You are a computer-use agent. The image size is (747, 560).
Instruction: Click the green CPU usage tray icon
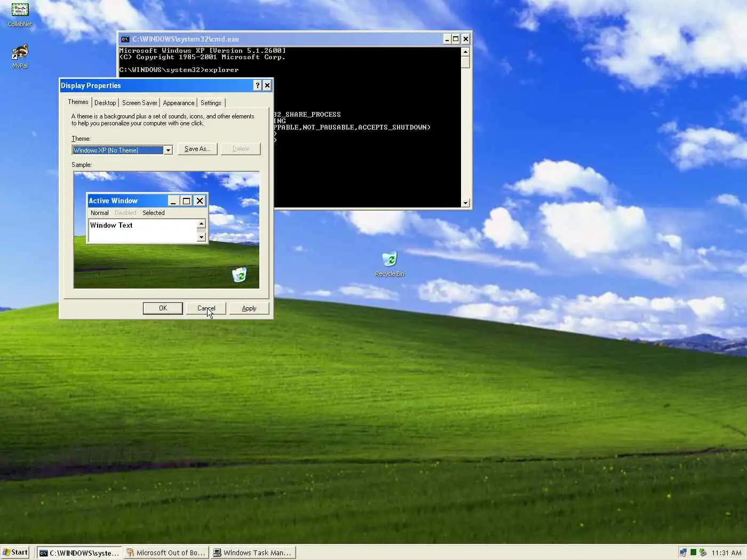693,553
